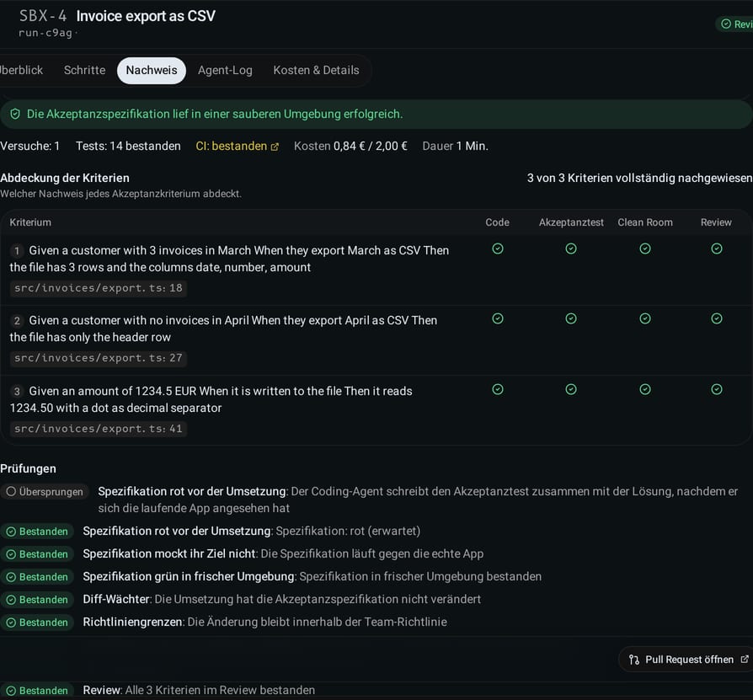
Task: Click Bestanden badge for Spezifikation grün in frischer Umgebung
Action: 37,577
